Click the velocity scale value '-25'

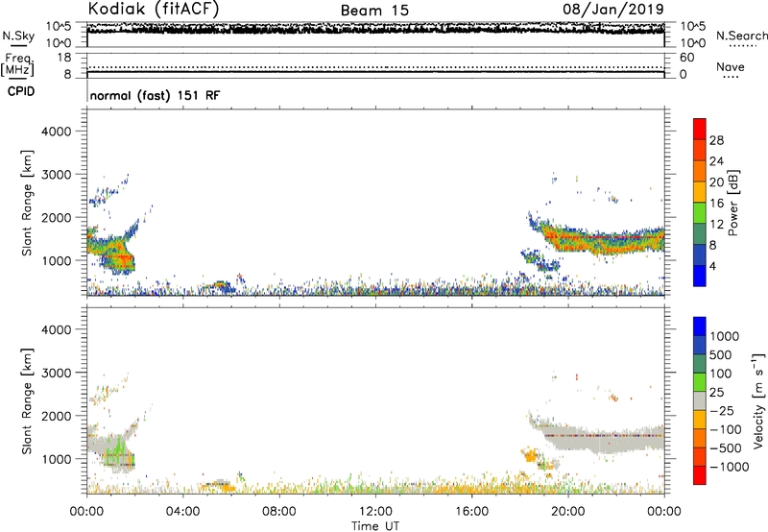[722, 410]
